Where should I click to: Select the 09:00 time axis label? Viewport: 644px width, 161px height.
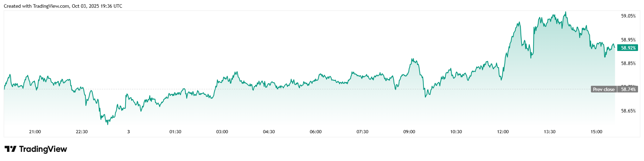pyautogui.click(x=409, y=132)
